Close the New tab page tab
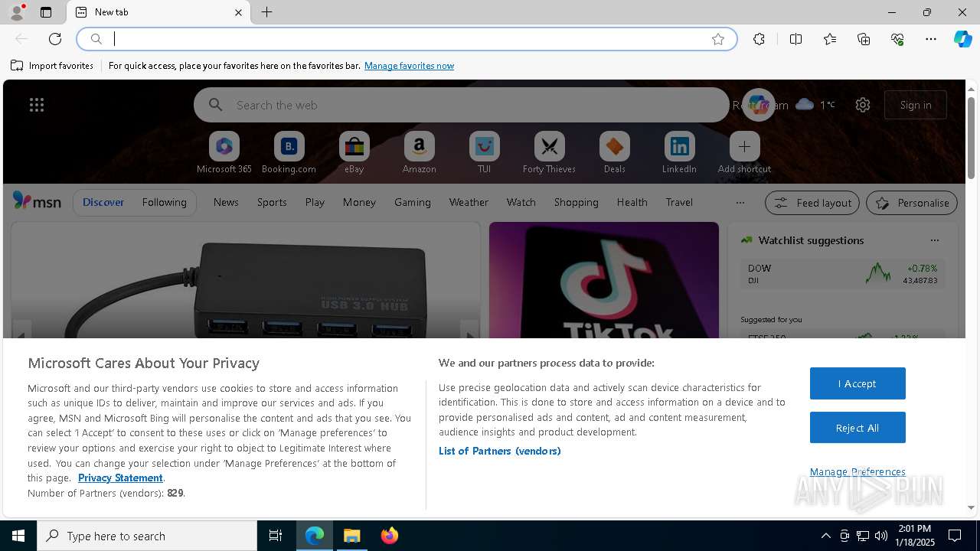The height and width of the screenshot is (551, 980). 238,12
